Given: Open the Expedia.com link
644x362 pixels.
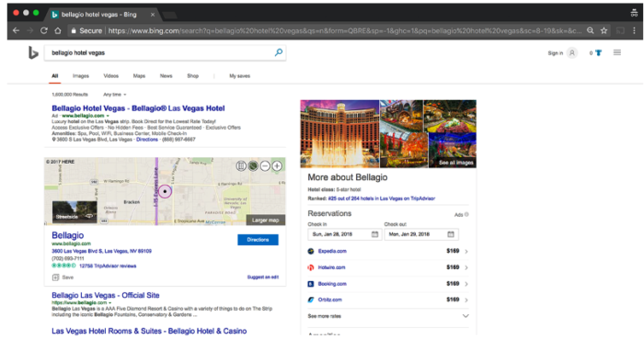Looking at the screenshot, I should click(332, 251).
